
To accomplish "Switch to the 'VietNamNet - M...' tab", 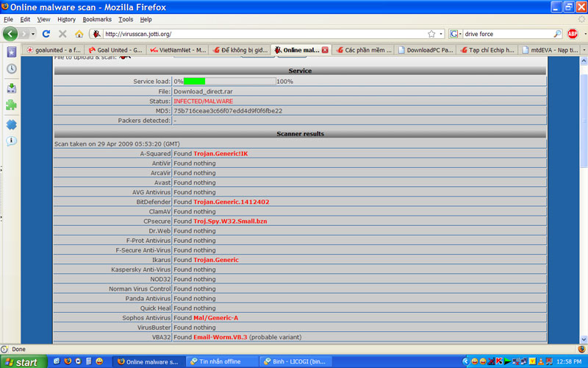I will [178, 50].
